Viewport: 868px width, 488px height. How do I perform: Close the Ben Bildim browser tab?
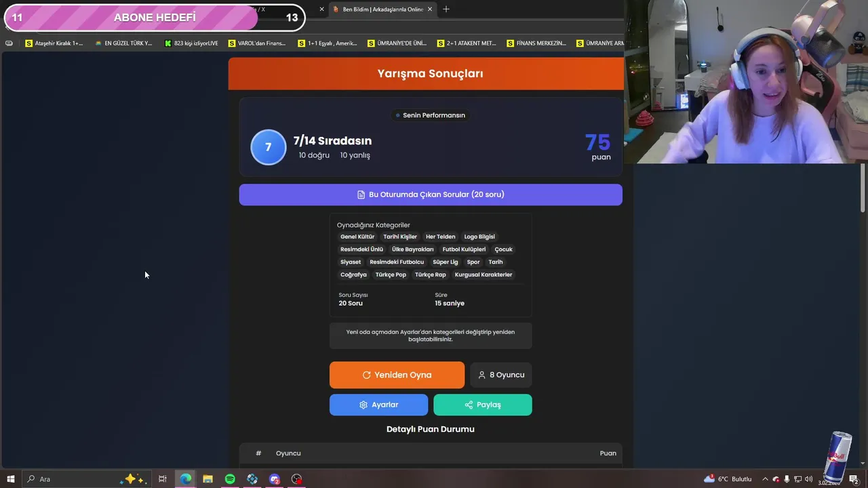(x=429, y=9)
